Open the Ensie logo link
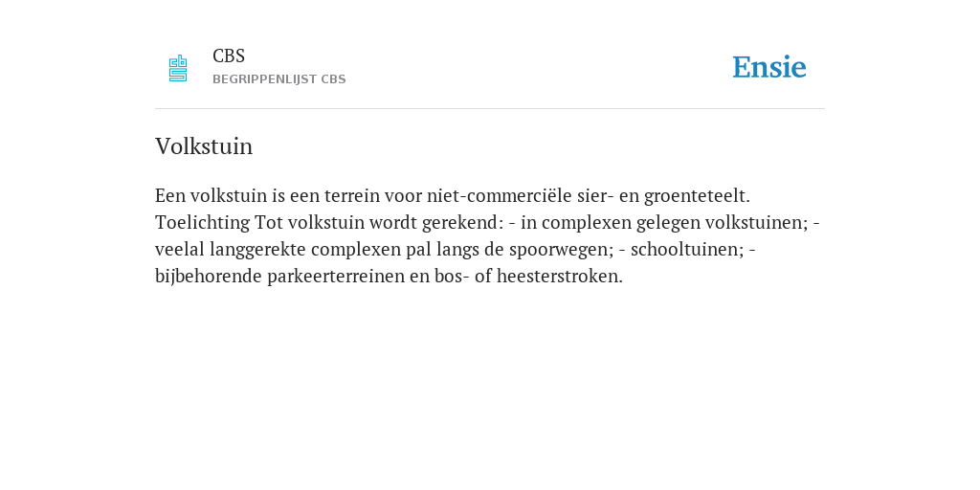Screen dimensions: 980x490 point(769,67)
